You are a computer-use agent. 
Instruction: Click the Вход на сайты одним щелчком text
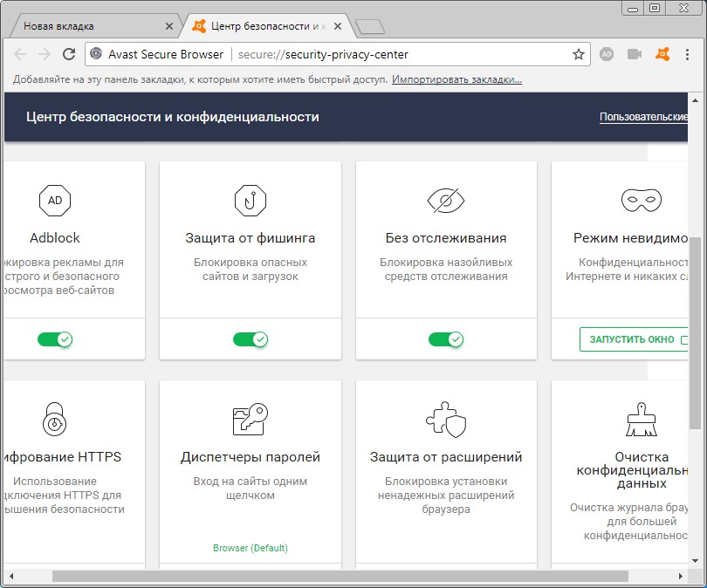tap(251, 489)
